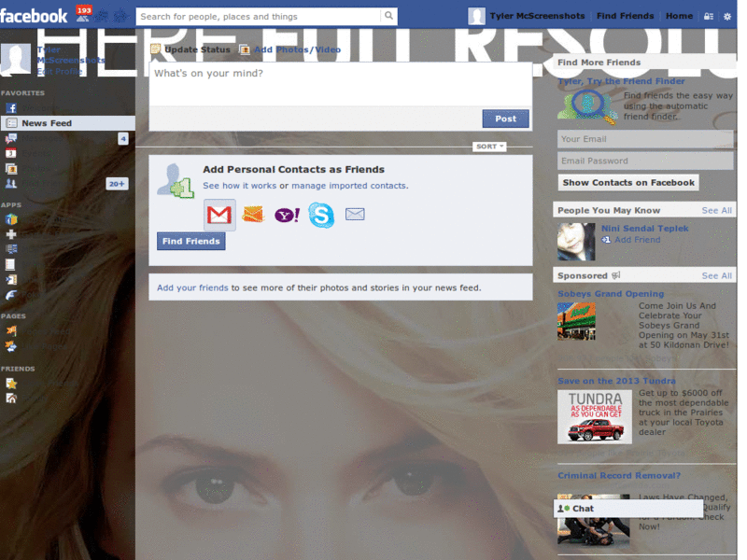Click the profile picture in left sidebar

coord(16,60)
